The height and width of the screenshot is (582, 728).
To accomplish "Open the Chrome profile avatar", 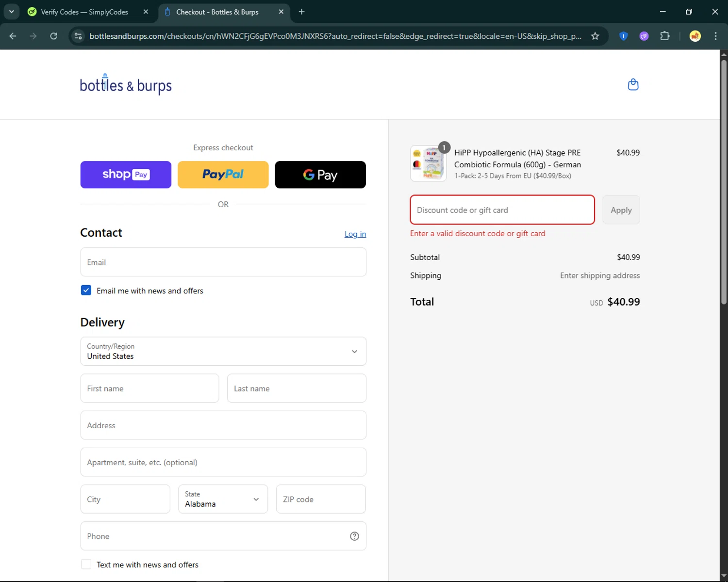I will click(695, 36).
